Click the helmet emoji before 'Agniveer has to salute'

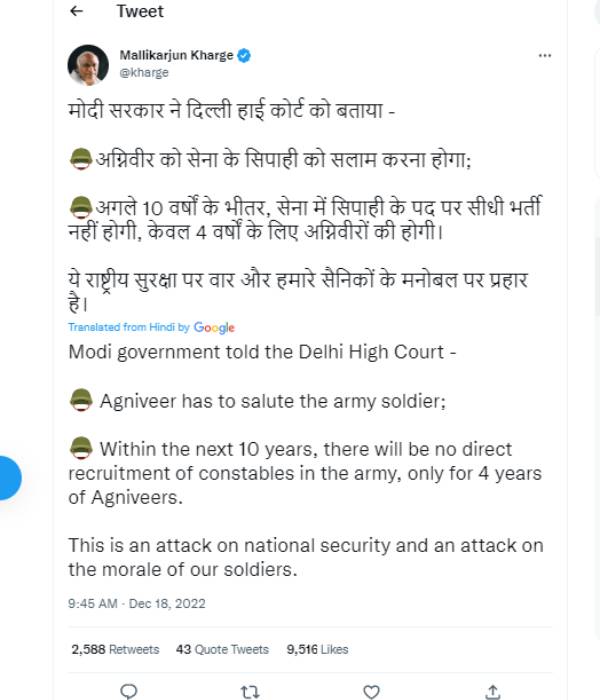pos(81,401)
